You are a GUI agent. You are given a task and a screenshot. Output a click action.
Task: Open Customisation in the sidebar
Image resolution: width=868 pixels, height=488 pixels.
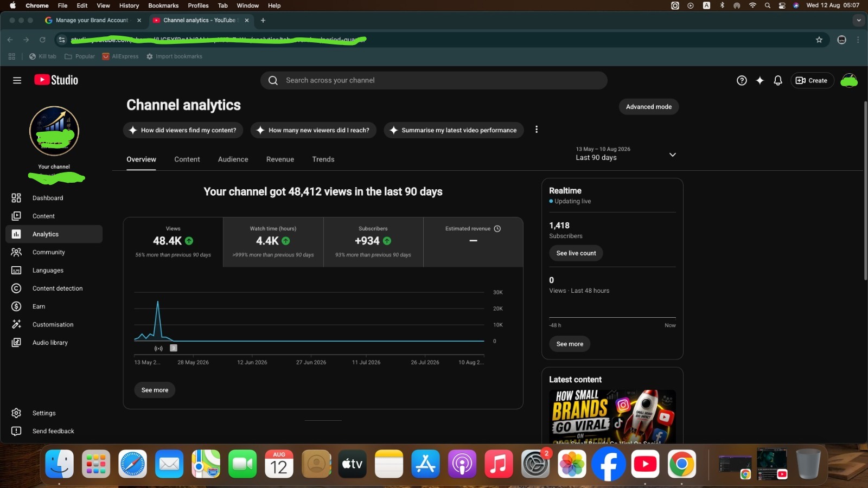(54, 324)
